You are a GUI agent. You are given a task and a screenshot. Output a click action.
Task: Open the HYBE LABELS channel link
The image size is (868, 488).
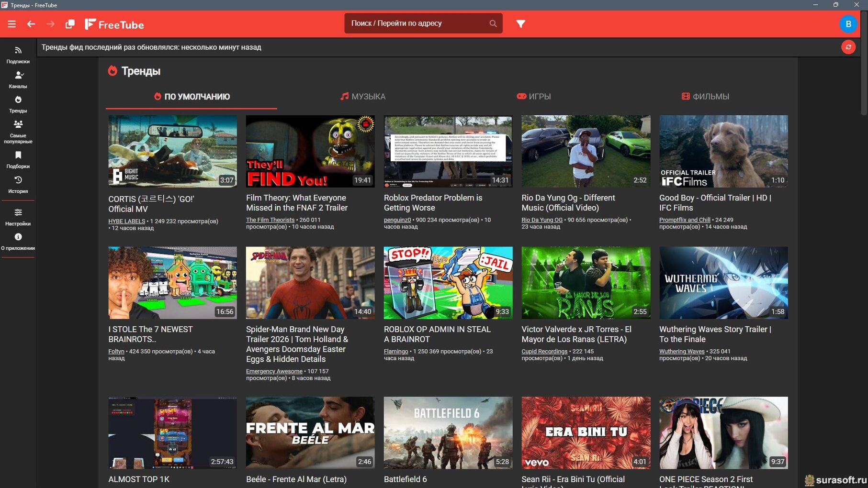click(126, 221)
